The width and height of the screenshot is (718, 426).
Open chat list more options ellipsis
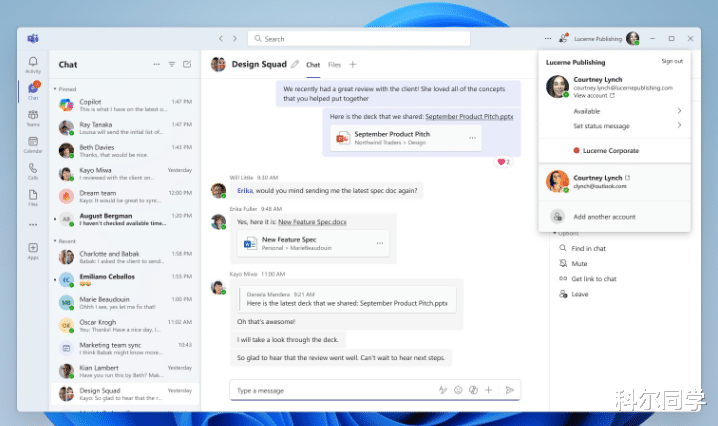click(157, 64)
